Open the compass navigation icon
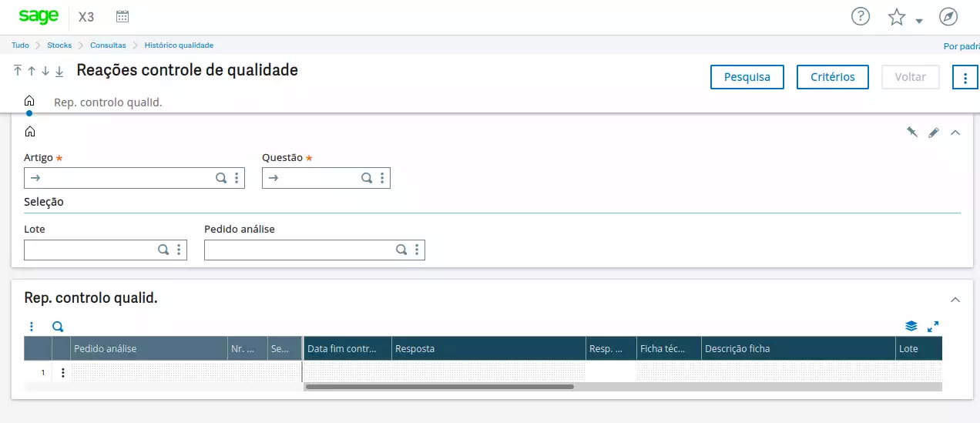Image resolution: width=980 pixels, height=423 pixels. pos(948,16)
